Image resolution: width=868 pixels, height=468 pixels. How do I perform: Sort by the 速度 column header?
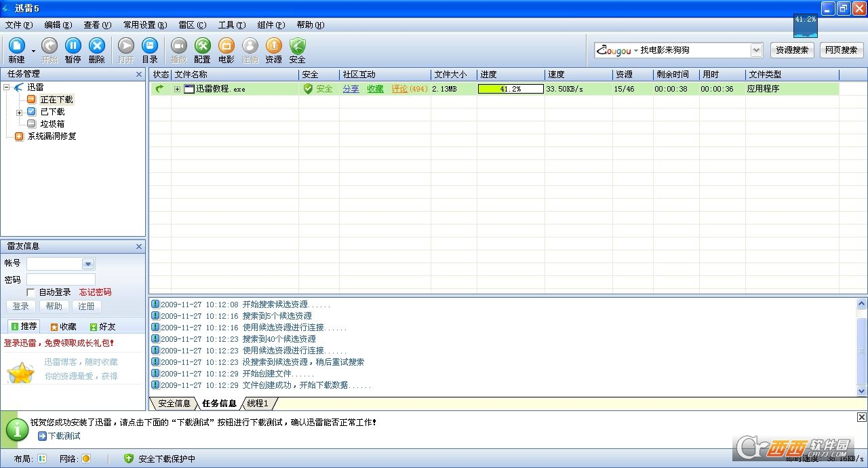pyautogui.click(x=578, y=75)
